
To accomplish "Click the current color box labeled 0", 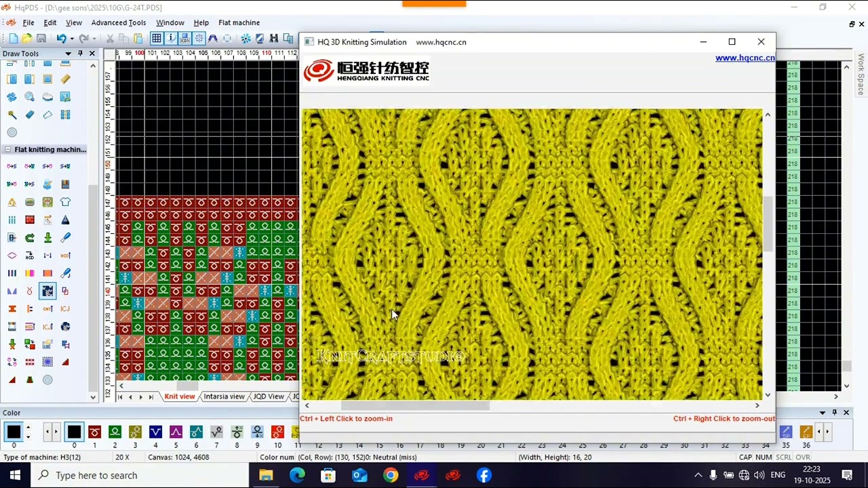I will pyautogui.click(x=14, y=432).
